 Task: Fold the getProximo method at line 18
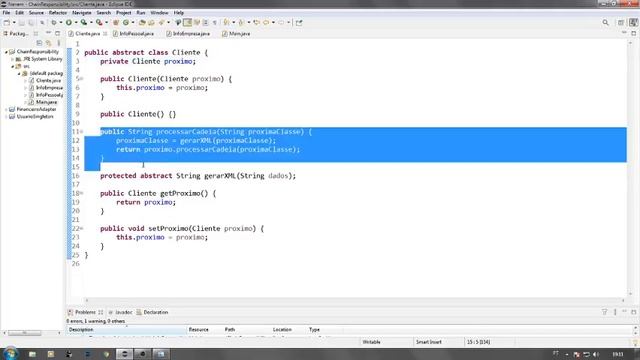click(x=82, y=193)
